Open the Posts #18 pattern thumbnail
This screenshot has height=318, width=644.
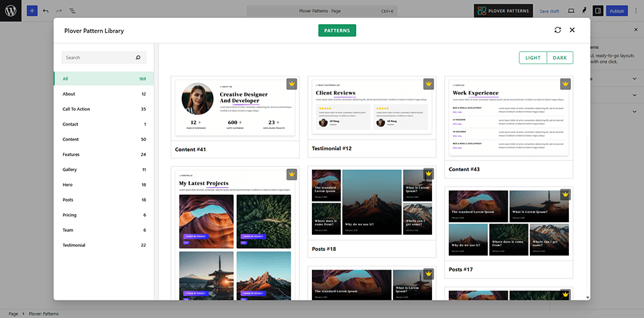[x=372, y=203]
